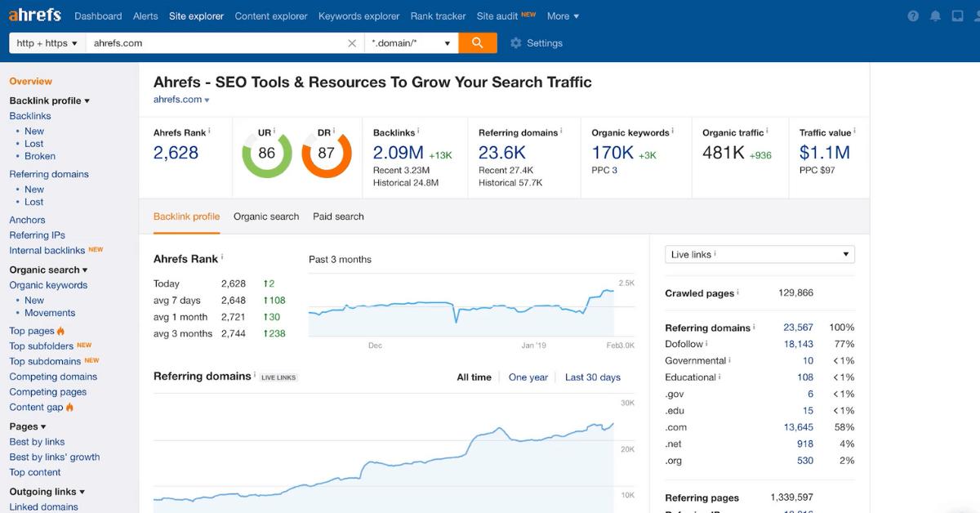This screenshot has height=513, width=980.
Task: Select the Last 30 days range
Action: click(592, 377)
